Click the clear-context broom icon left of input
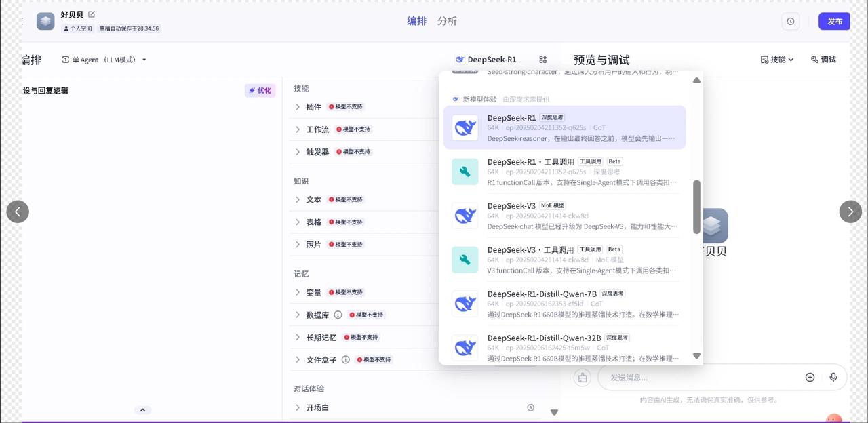This screenshot has height=423, width=868. coord(583,377)
